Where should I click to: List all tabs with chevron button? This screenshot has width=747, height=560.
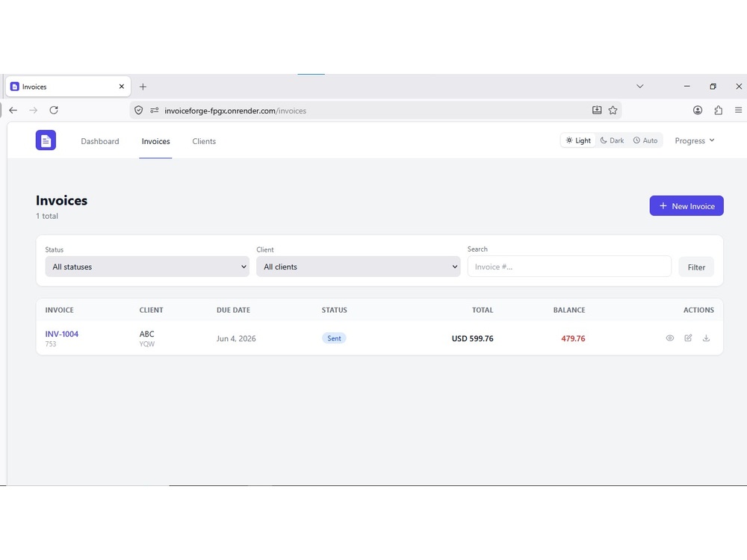coord(640,87)
